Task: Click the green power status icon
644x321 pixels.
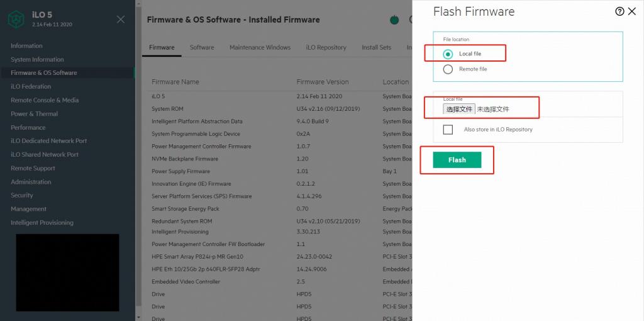Action: (x=394, y=20)
